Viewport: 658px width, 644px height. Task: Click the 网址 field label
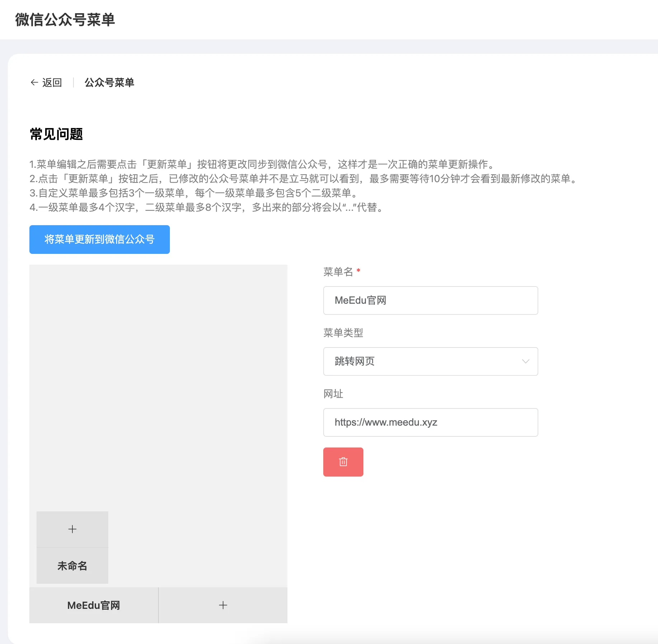click(x=333, y=394)
